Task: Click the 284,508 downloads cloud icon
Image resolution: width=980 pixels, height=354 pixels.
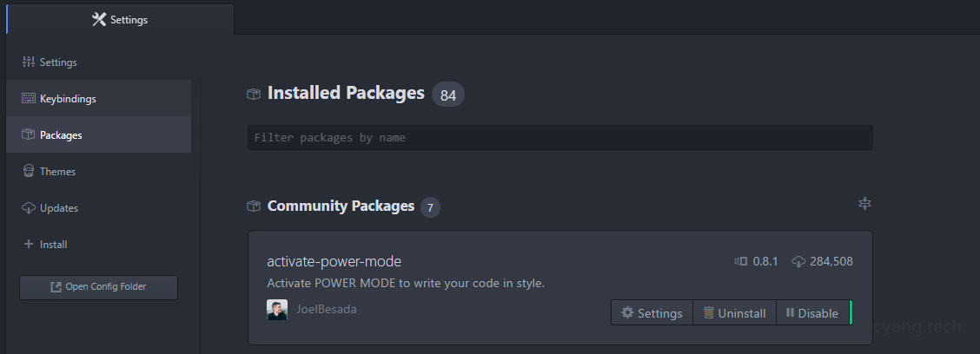Action: coord(798,261)
